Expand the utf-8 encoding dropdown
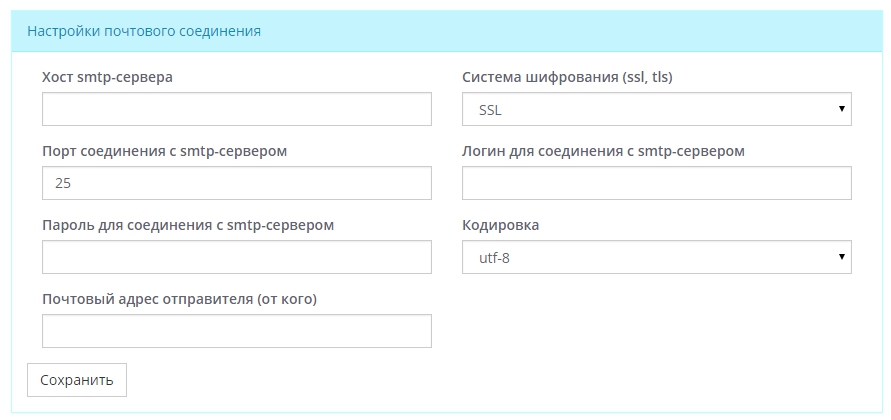Viewport: 891px width, 420px height. tap(656, 257)
